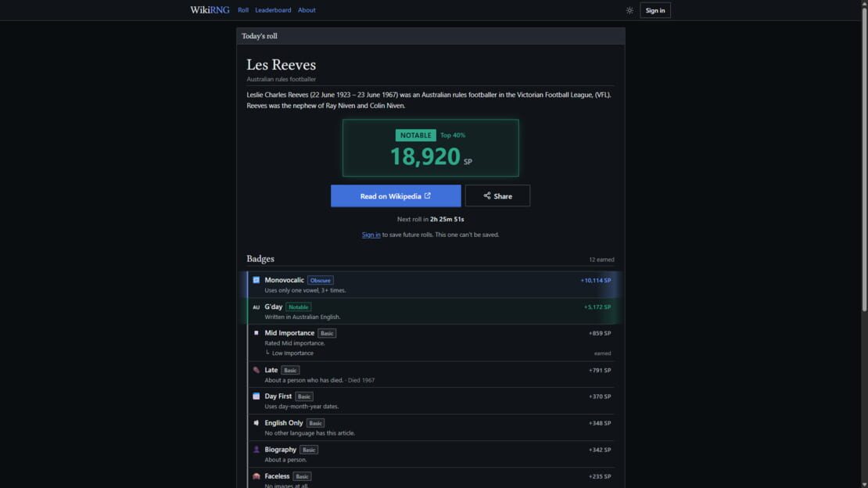
Task: Click the Mid Importance badge icon
Action: [256, 333]
